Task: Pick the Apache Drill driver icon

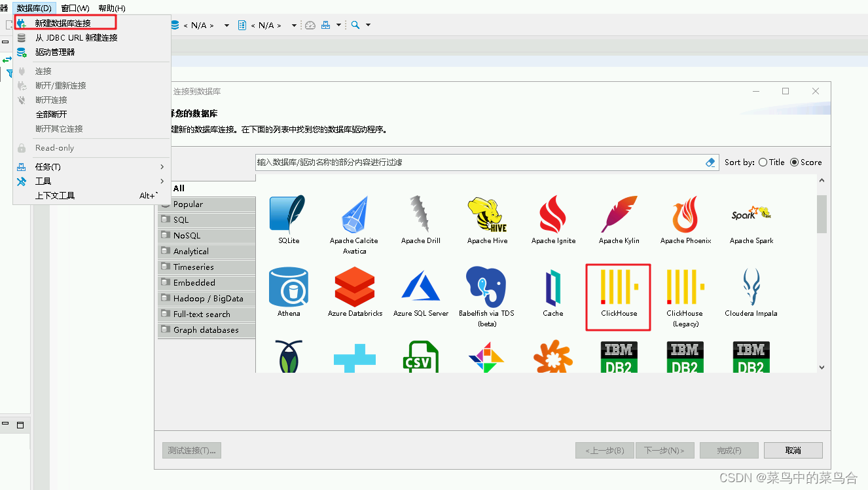Action: coord(420,220)
